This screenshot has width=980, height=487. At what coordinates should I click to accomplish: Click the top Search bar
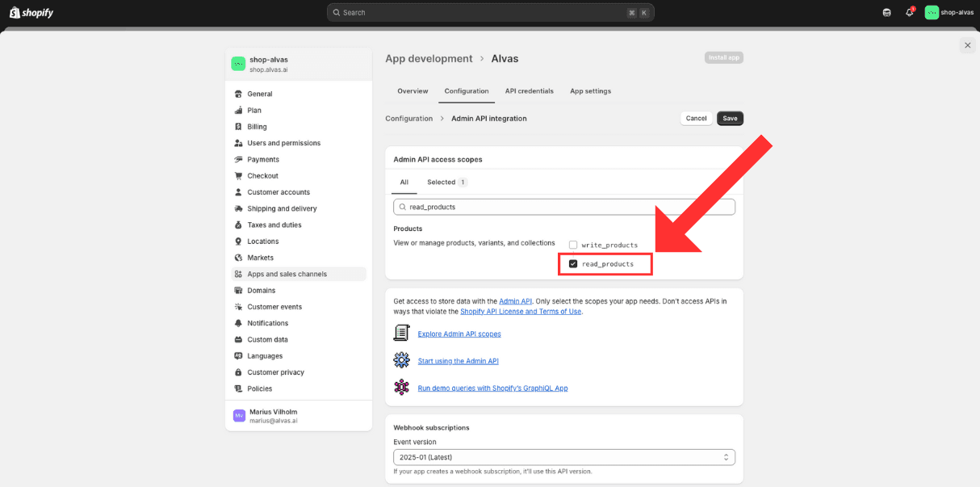pyautogui.click(x=491, y=12)
